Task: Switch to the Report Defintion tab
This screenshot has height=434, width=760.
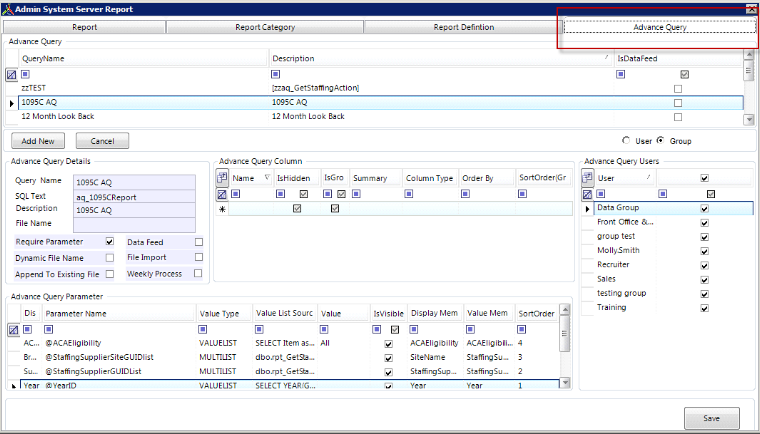Action: pos(464,27)
